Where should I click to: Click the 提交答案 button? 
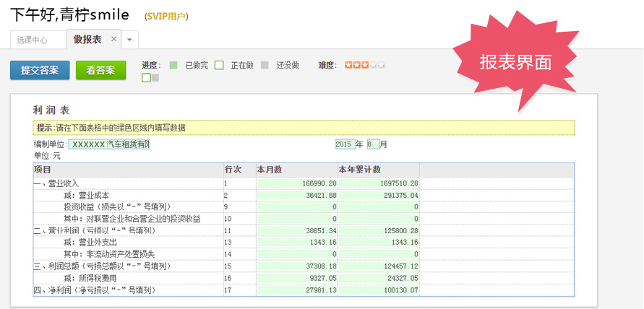pos(40,70)
